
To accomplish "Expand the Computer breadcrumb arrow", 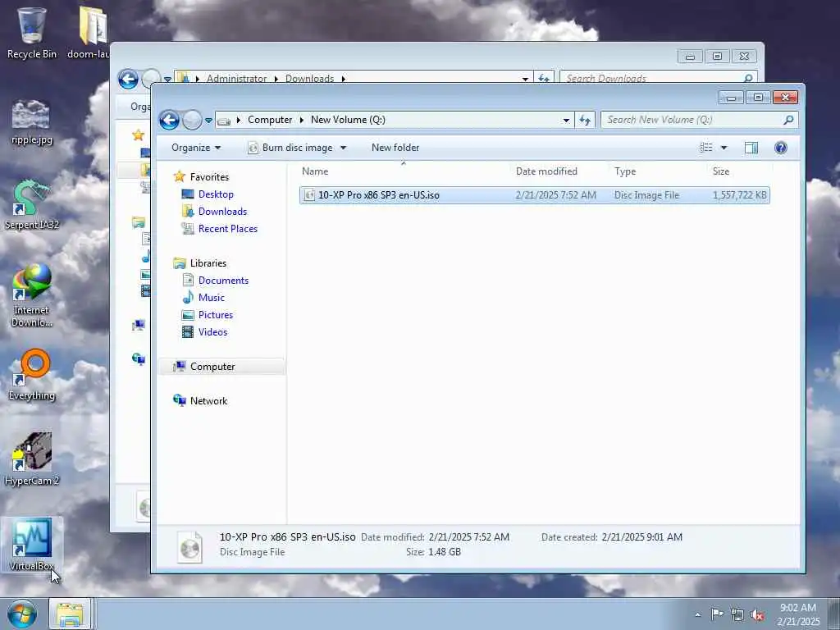I will tap(302, 120).
